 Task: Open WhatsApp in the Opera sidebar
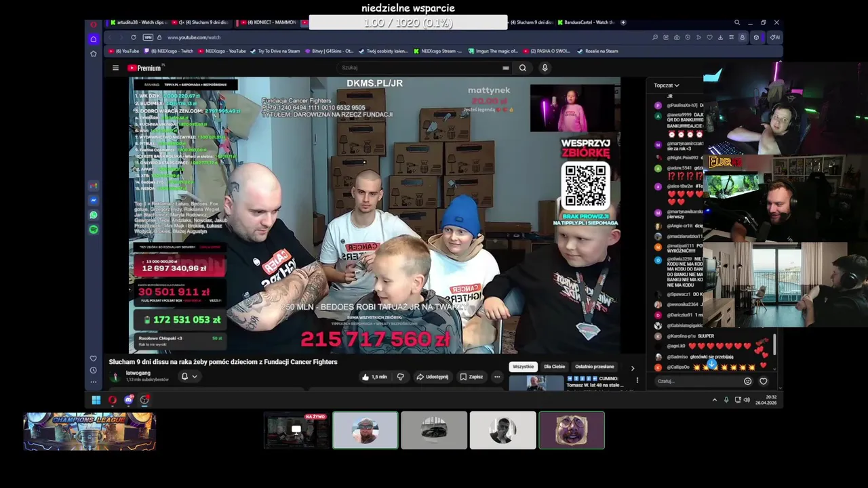coord(94,215)
